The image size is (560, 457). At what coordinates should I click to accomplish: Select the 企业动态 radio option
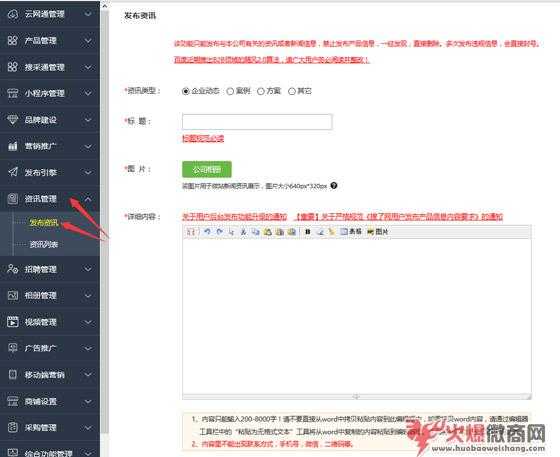(x=185, y=91)
